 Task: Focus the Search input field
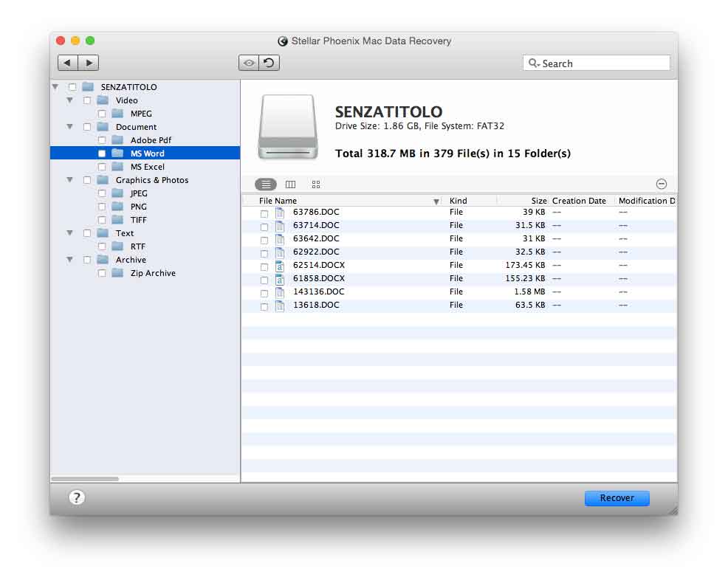pyautogui.click(x=597, y=63)
